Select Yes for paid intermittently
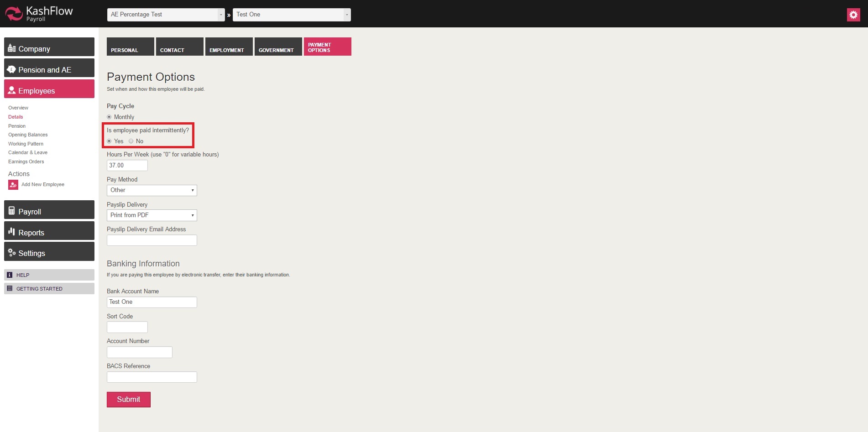 pos(109,141)
